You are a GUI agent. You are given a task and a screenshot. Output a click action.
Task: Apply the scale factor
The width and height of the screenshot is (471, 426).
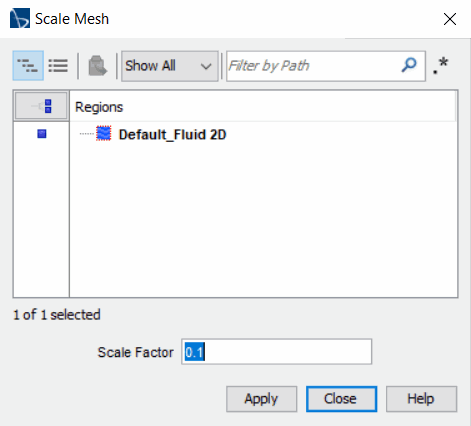point(261,399)
